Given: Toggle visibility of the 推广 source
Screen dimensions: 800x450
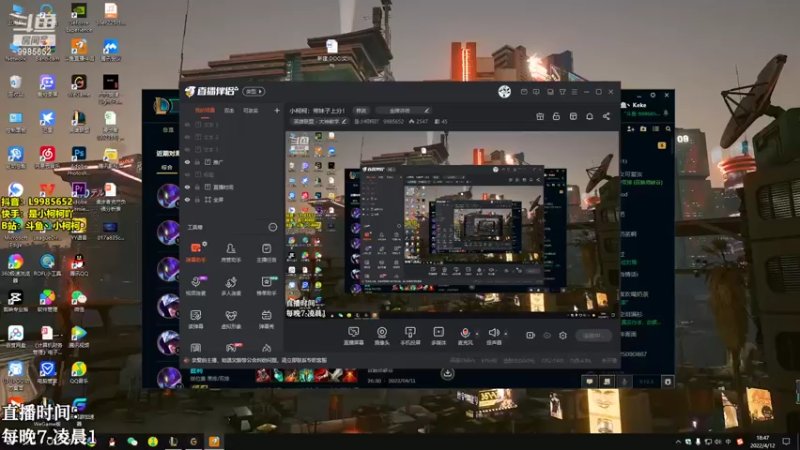Looking at the screenshot, I should 187,162.
